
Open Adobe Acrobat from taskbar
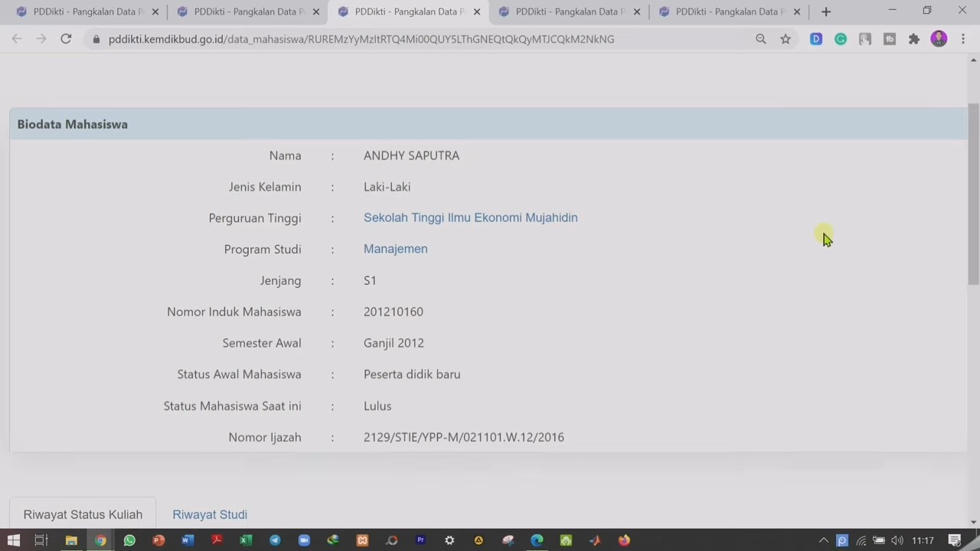point(217,540)
